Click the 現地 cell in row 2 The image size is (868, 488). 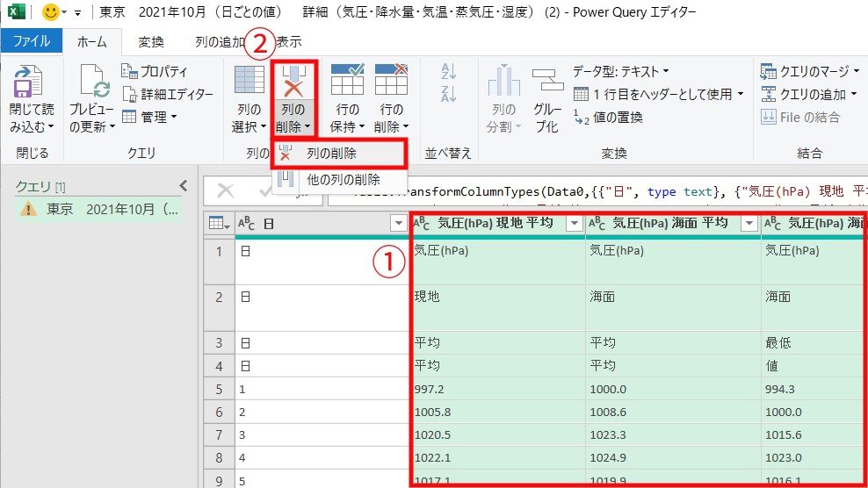497,308
